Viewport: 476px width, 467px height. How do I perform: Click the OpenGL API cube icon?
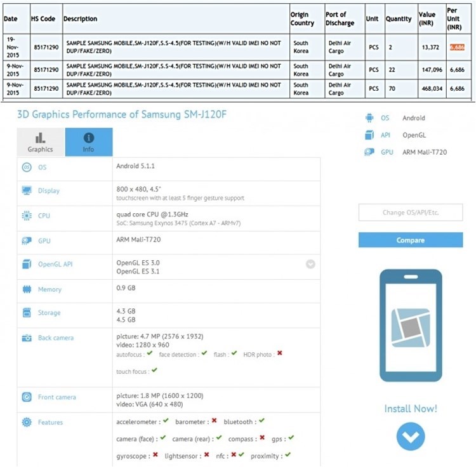coord(27,265)
